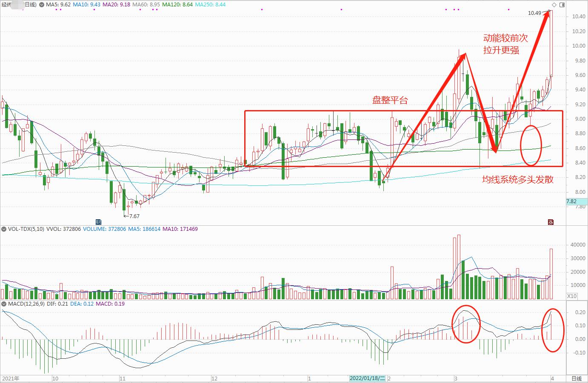588x383 pixels.
Task: Click month 4 on the time axis
Action: 552,378
